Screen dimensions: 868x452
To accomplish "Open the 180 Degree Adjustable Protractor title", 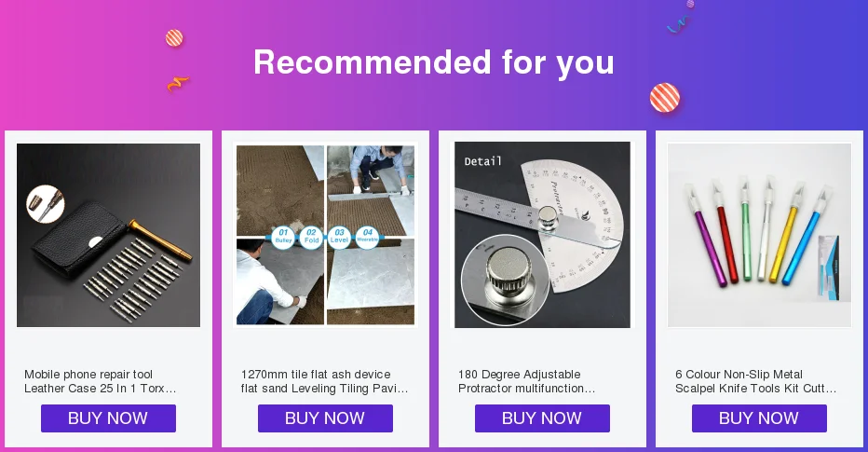I will 526,382.
